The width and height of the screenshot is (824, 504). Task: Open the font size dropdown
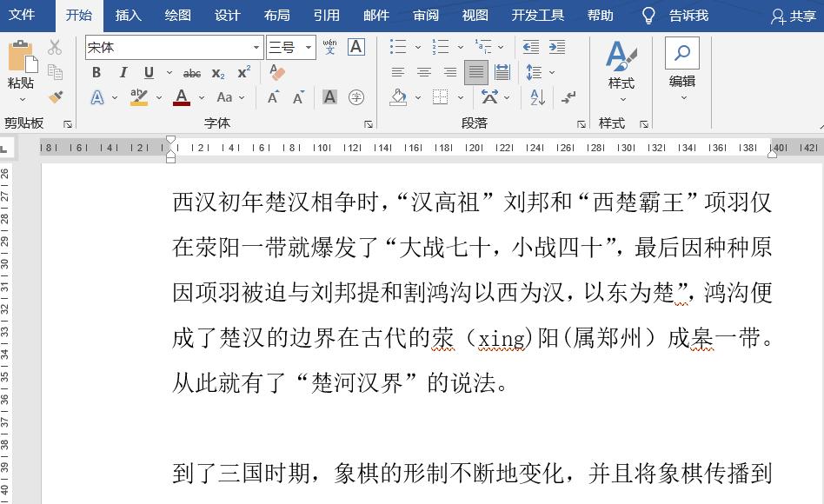(x=307, y=45)
